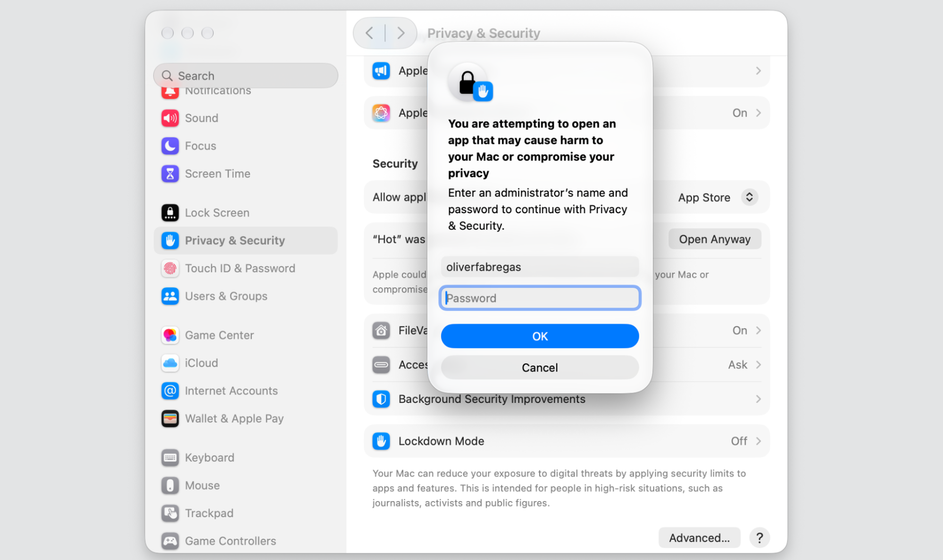Click the sidebar Search field
This screenshot has height=560, width=943.
tap(246, 75)
